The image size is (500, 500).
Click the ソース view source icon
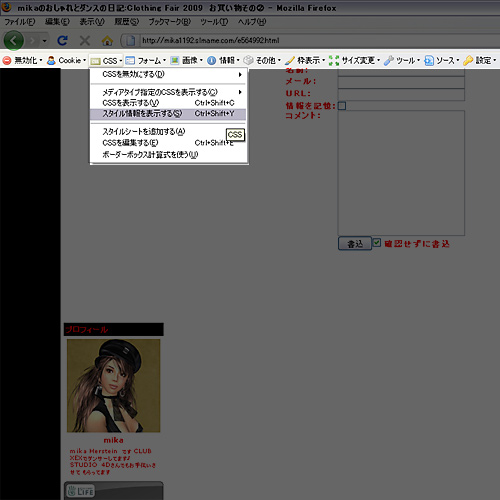coord(429,60)
